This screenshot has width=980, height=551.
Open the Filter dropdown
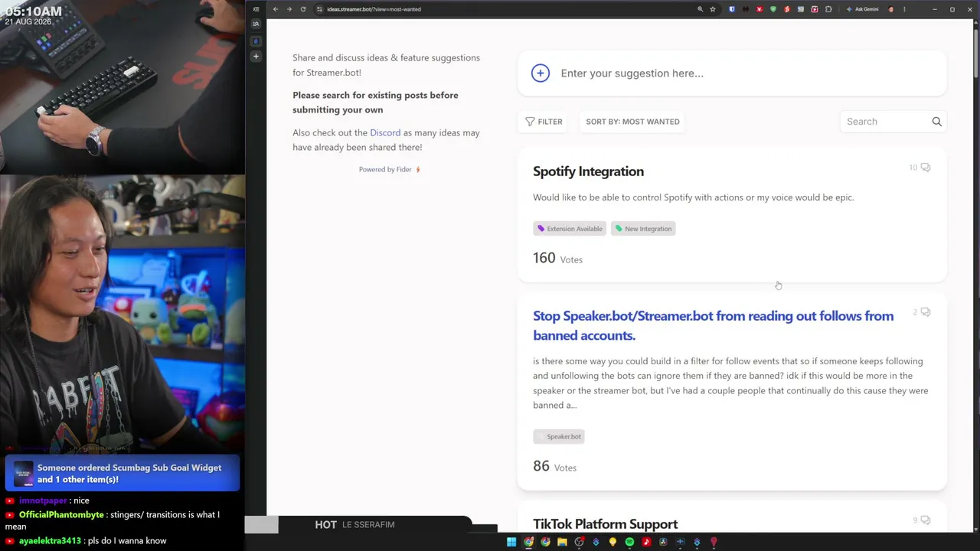[x=544, y=122]
